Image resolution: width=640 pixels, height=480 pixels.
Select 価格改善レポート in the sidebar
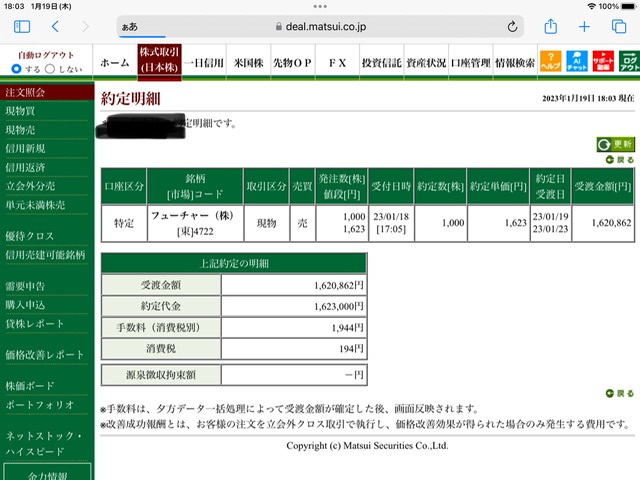click(45, 355)
